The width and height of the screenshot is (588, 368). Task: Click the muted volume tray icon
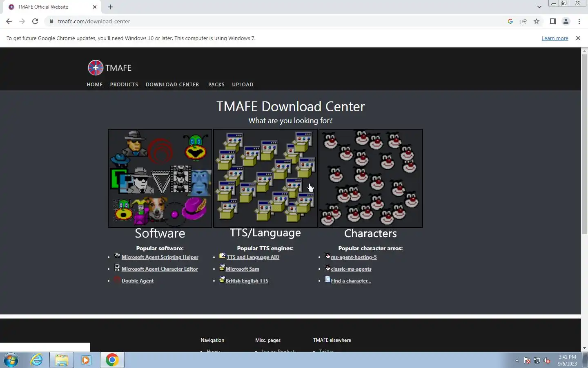pos(547,361)
